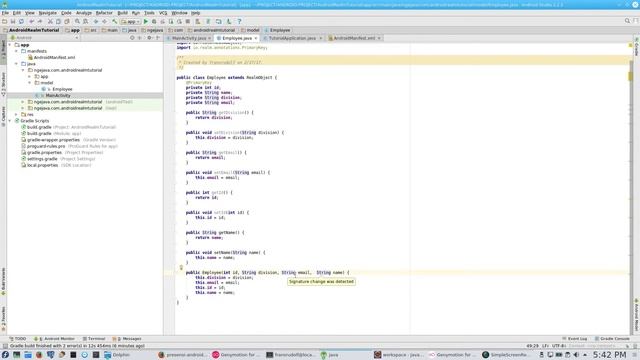The height and width of the screenshot is (360, 640).
Task: Click the Undo arrow icon
Action: 31,21
